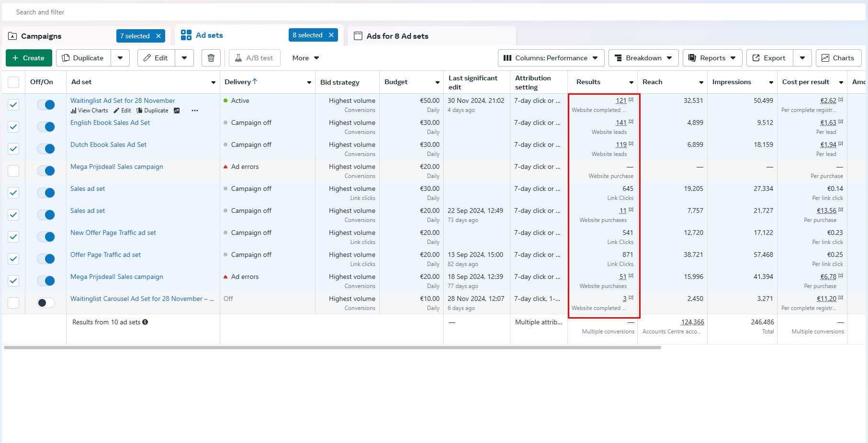Open the Reports dropdown
The height and width of the screenshot is (443, 868).
(x=712, y=58)
